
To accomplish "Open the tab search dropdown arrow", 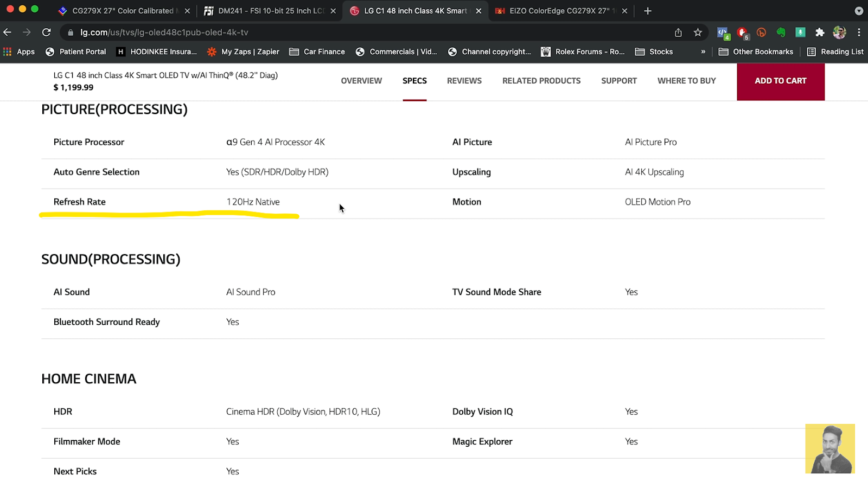I will click(858, 11).
